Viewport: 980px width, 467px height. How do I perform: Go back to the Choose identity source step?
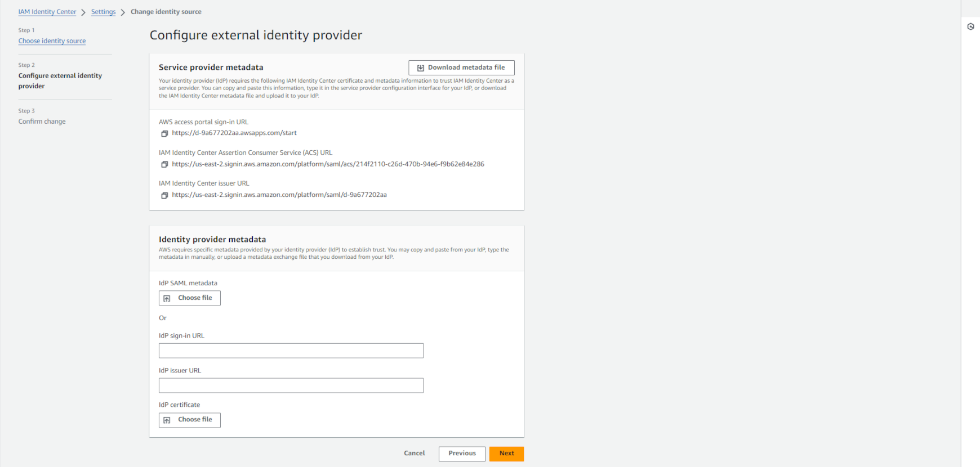click(52, 41)
